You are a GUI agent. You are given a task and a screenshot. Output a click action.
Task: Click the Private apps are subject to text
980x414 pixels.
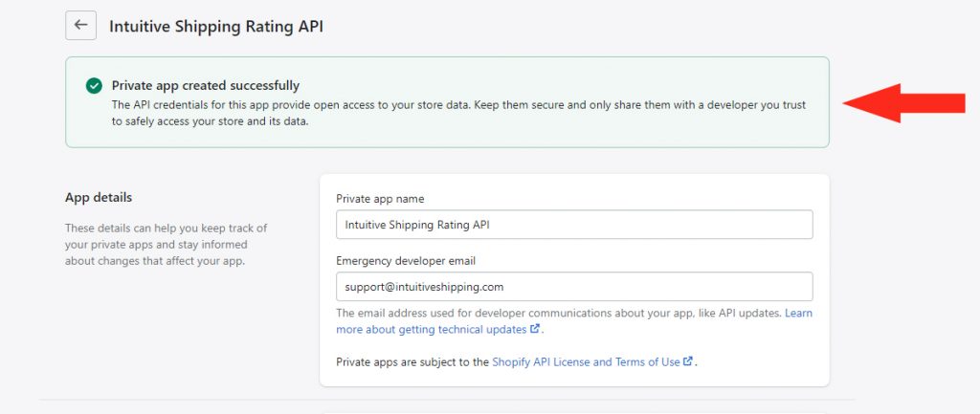pos(412,361)
